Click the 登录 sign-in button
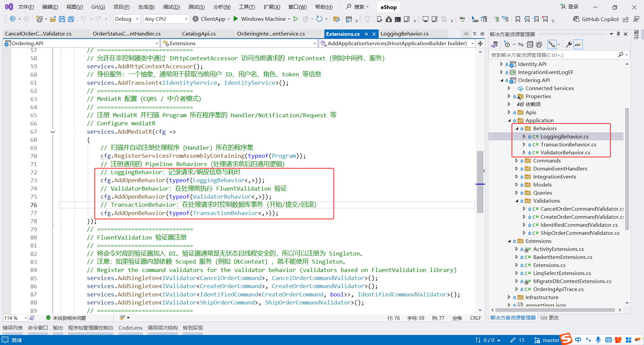This screenshot has width=644, height=345. [570, 7]
